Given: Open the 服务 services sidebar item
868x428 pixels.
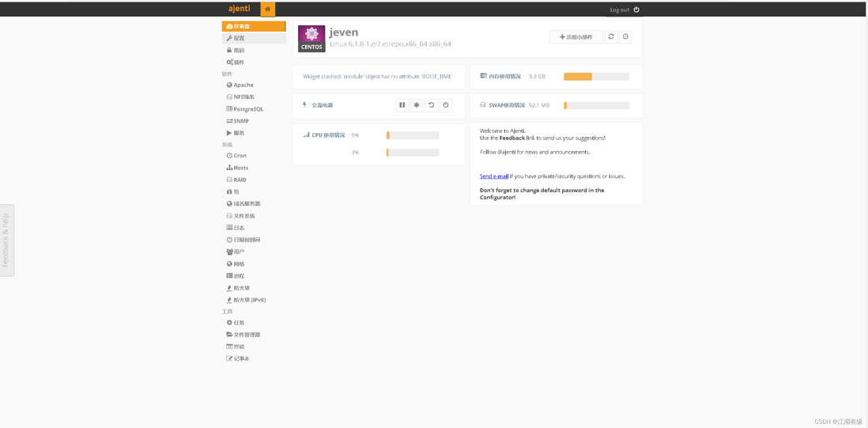Looking at the screenshot, I should [x=254, y=133].
